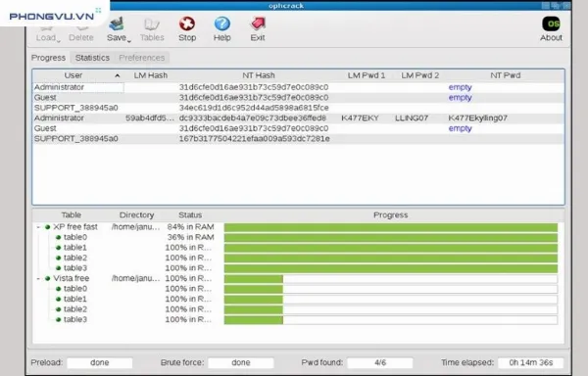Click the K477EKY LM Pwd 1 cell
The image size is (588, 376).
(360, 117)
